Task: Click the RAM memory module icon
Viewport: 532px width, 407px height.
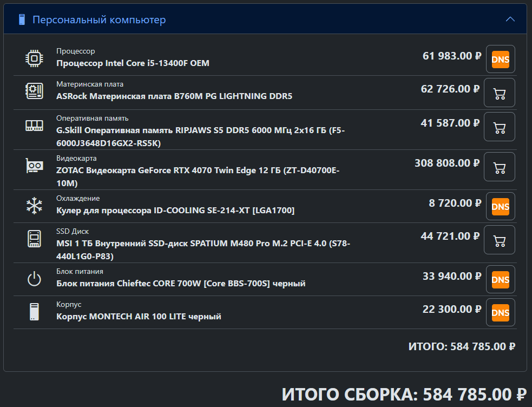Action: pos(34,126)
